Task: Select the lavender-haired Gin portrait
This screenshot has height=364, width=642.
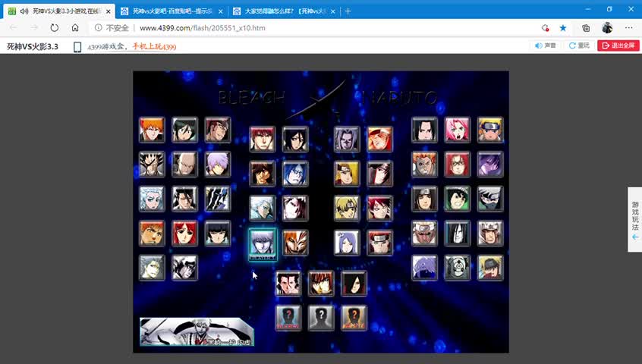Action: [x=218, y=165]
